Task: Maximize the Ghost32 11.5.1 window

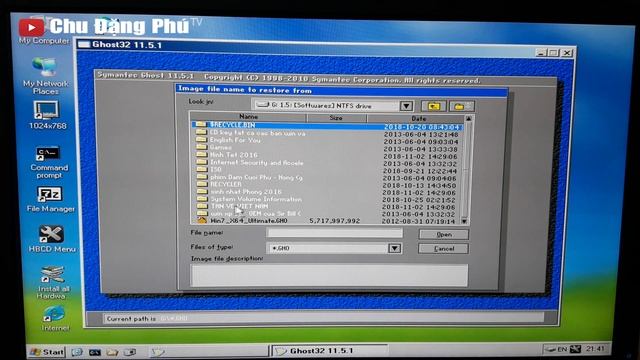Action: tap(554, 53)
